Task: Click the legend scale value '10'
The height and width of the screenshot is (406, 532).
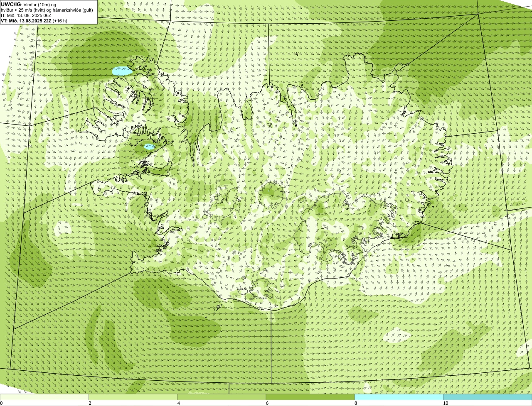Action: click(446, 403)
